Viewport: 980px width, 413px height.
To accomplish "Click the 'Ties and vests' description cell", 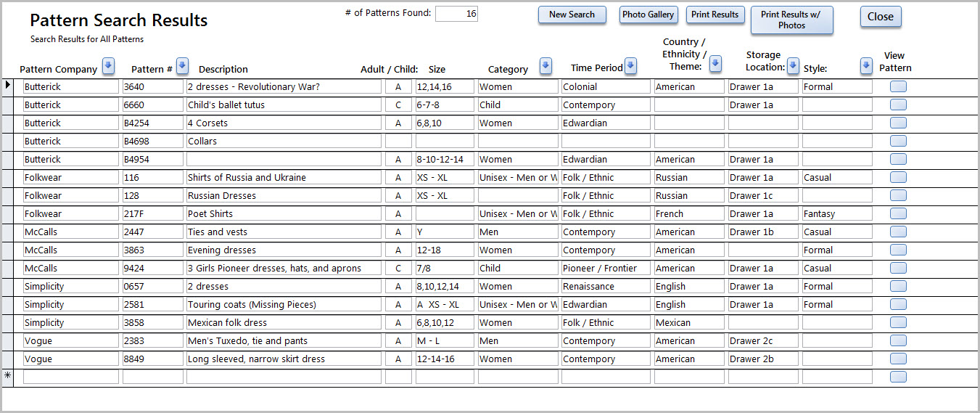I will pos(284,232).
